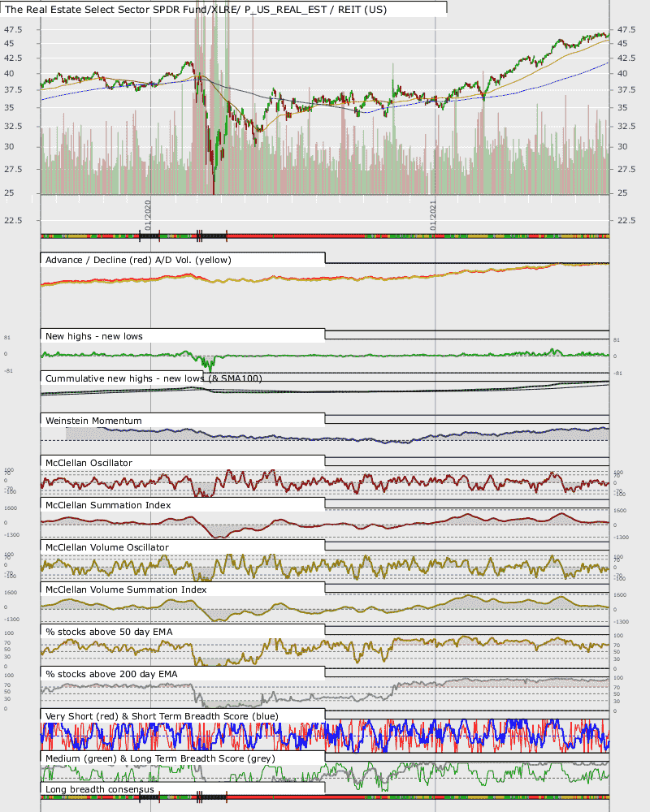Click the 'McClellan Summation Index' label

coord(108,505)
